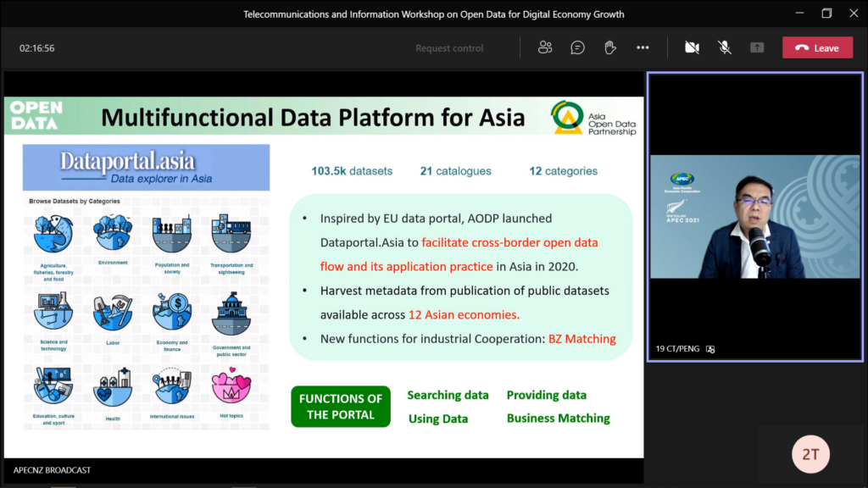Click the 'Browse Datasets by Categories' heading
Viewport: 868px width, 488px height.
point(75,202)
